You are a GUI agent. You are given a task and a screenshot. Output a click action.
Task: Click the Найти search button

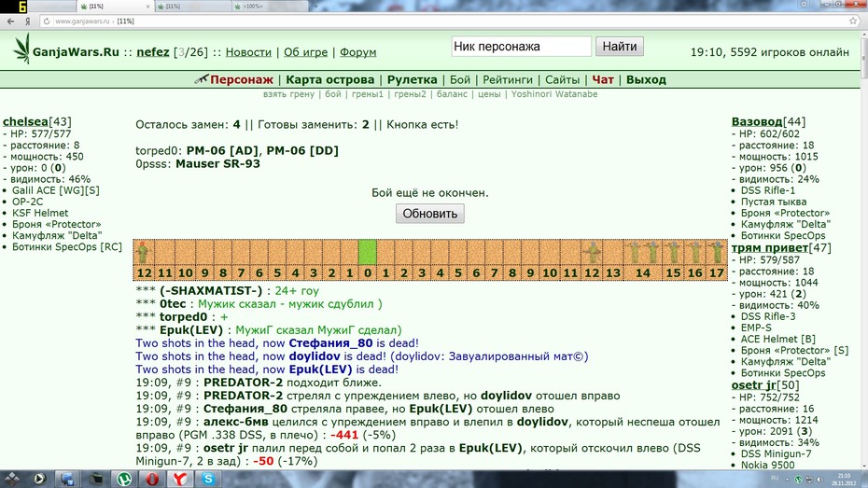[x=620, y=46]
